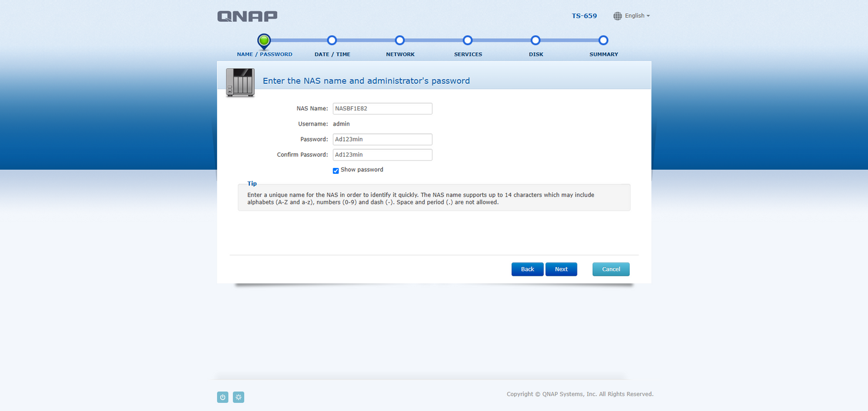Screen dimensions: 868x411
Task: Click the TS-659 model link
Action: click(585, 16)
